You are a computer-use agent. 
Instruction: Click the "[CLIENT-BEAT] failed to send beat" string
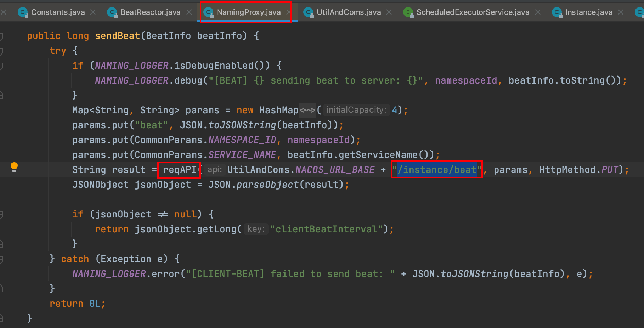point(290,274)
